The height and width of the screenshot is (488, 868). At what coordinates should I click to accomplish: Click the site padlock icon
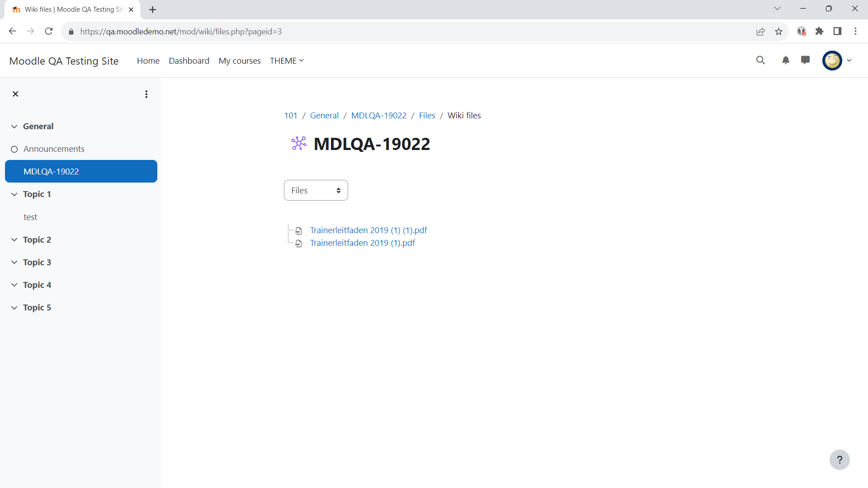coord(71,32)
